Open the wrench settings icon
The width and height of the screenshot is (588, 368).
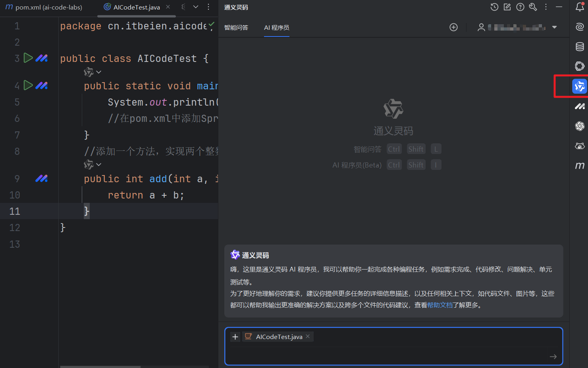tap(533, 7)
